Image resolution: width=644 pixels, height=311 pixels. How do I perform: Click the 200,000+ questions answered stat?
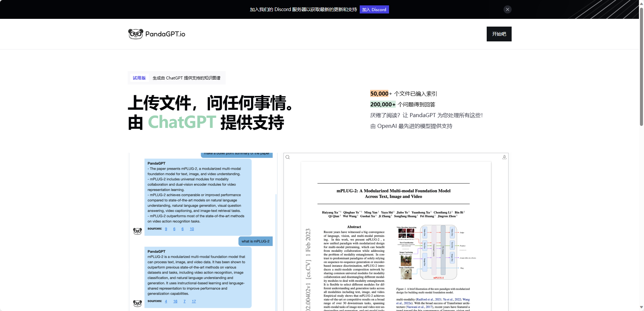[403, 104]
